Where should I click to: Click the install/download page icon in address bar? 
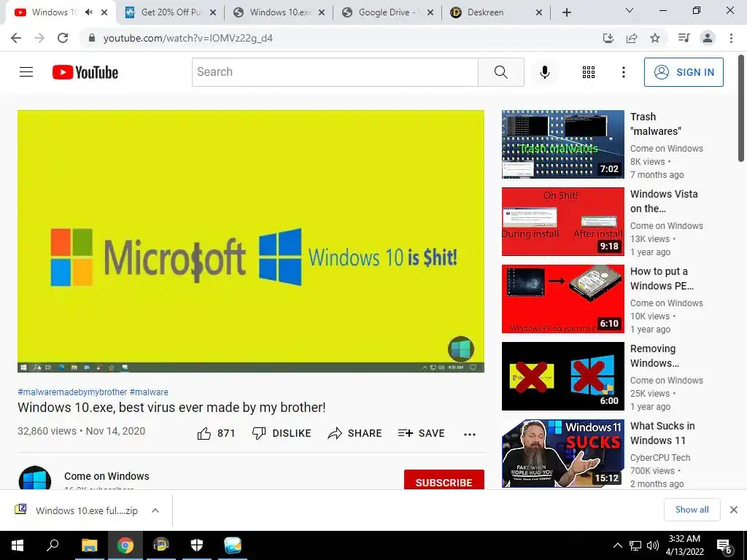point(608,38)
